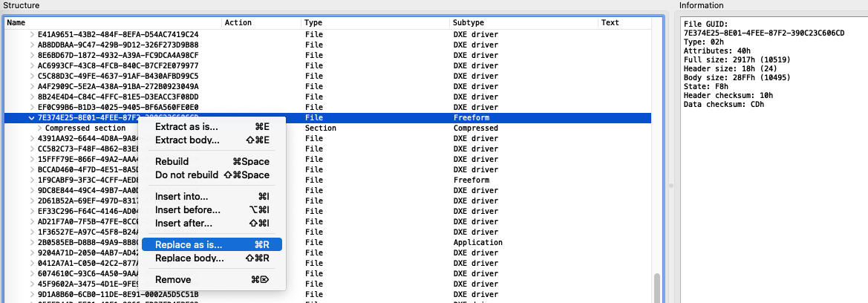
Task: Select Freeform file row 1F9CABF9-3F3C-4CFF
Action: (327, 180)
